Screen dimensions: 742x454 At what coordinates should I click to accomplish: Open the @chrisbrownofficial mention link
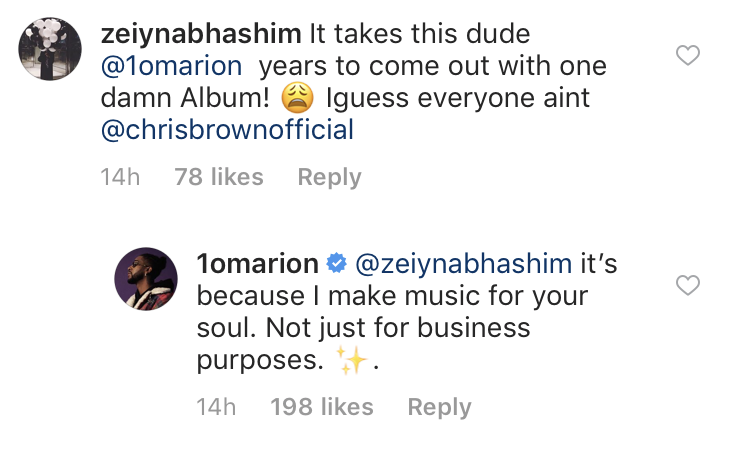[228, 129]
